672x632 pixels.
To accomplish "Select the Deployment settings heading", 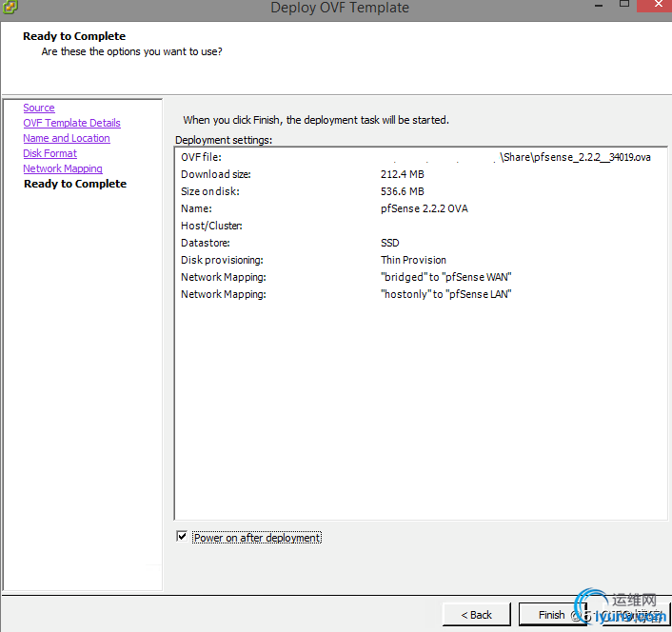I will (224, 140).
